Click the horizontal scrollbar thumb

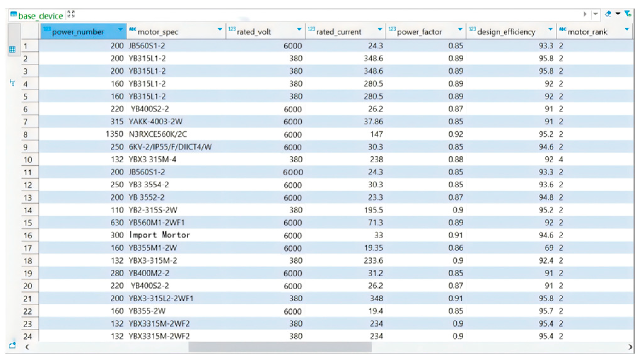point(280,347)
